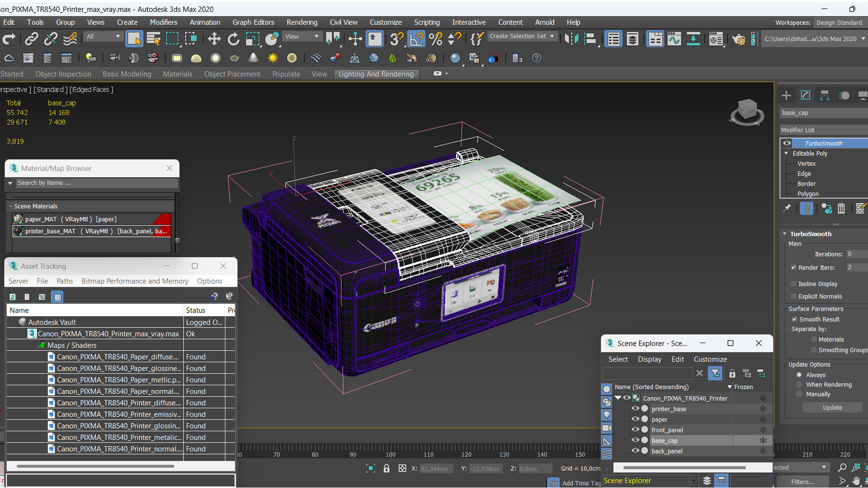
Task: Click the Sun light icon
Action: point(273,58)
